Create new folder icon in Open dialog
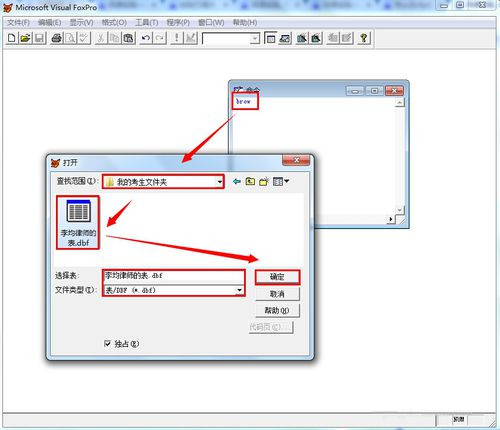The width and height of the screenshot is (500, 430). click(x=264, y=181)
